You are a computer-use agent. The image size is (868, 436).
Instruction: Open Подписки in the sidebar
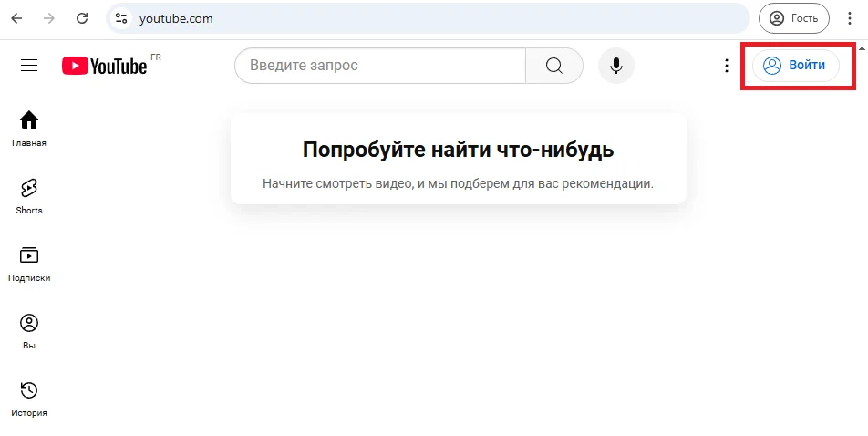[x=29, y=263]
